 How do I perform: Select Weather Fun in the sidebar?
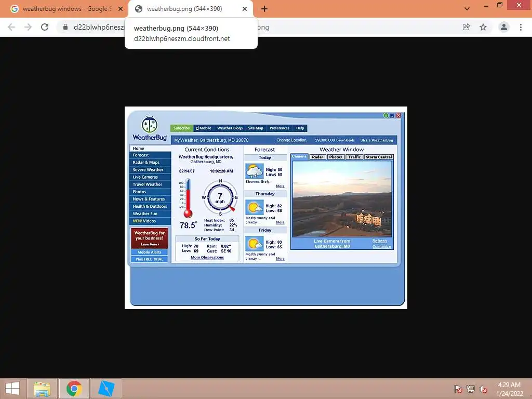click(x=150, y=214)
